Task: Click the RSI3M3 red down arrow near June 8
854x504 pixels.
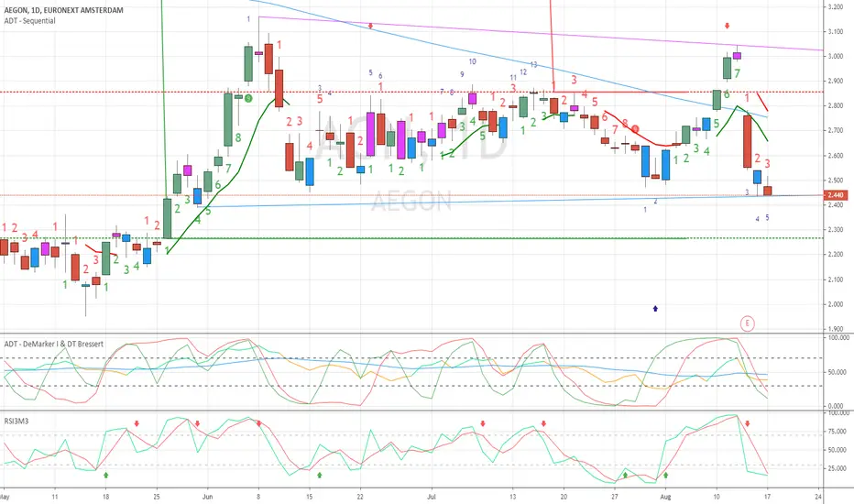Action: (x=258, y=423)
